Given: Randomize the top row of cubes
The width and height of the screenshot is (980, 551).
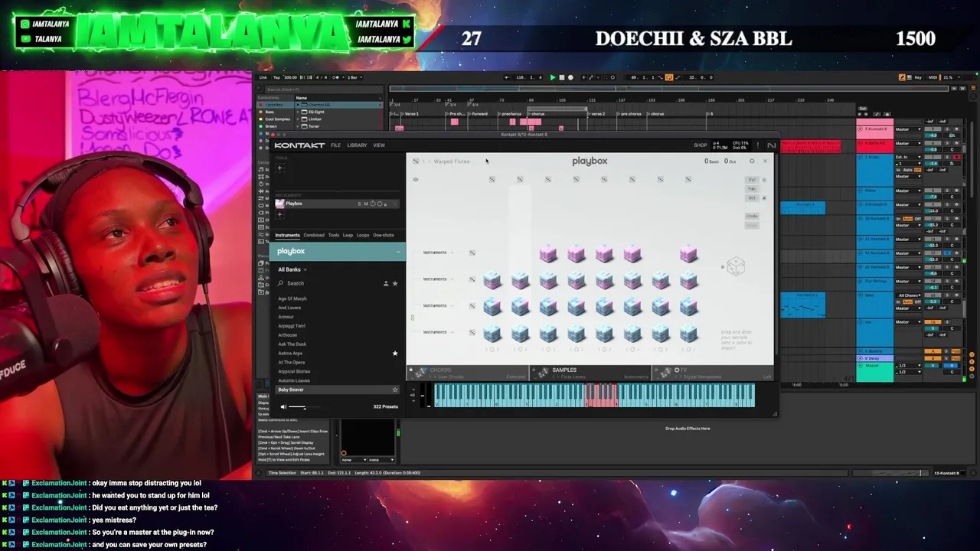Looking at the screenshot, I should (x=472, y=253).
